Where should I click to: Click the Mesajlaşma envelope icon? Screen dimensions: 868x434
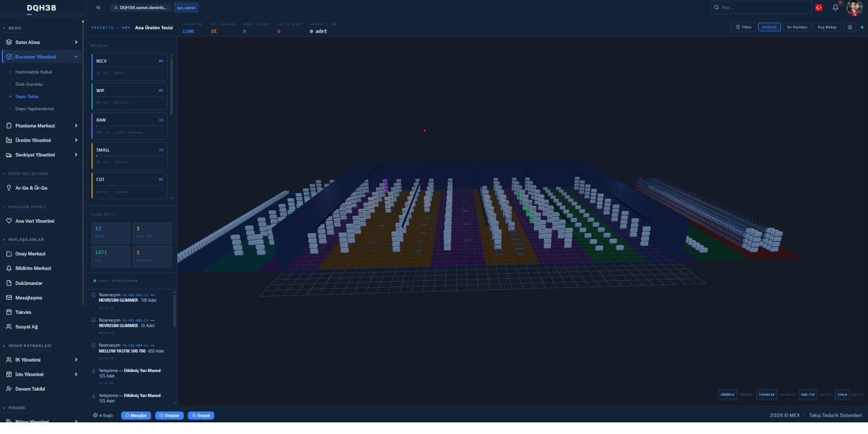tap(9, 298)
